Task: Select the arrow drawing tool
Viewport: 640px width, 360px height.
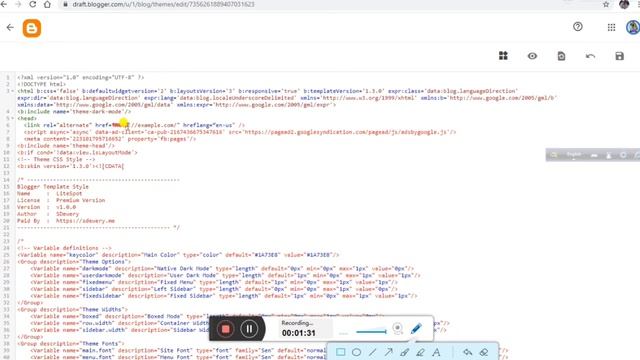Action: pos(389,352)
